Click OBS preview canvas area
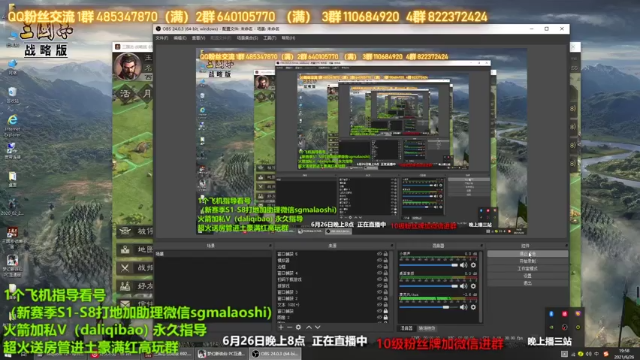This screenshot has width=640, height=360. [x=361, y=141]
